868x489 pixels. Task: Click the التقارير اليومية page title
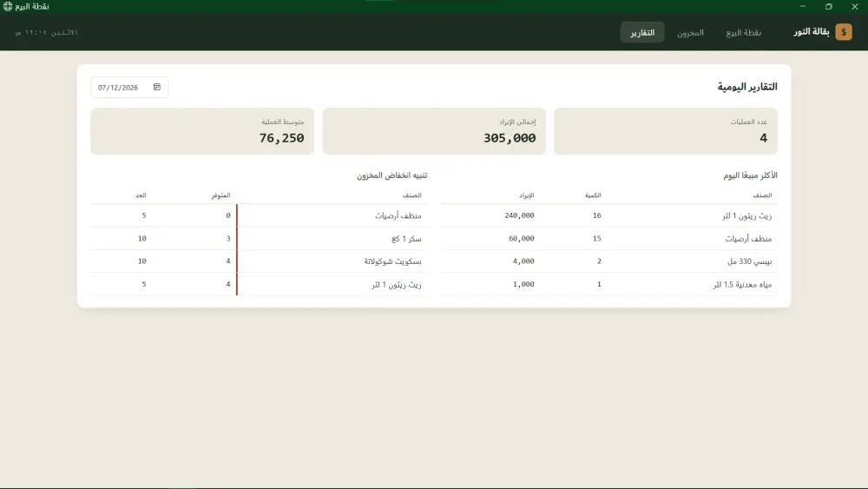747,86
